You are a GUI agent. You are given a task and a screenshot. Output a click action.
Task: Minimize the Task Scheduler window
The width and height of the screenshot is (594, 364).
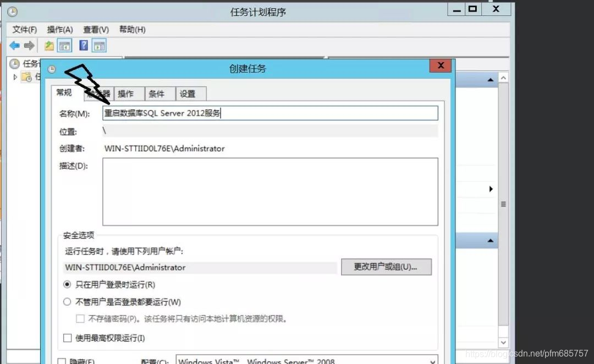pyautogui.click(x=457, y=9)
